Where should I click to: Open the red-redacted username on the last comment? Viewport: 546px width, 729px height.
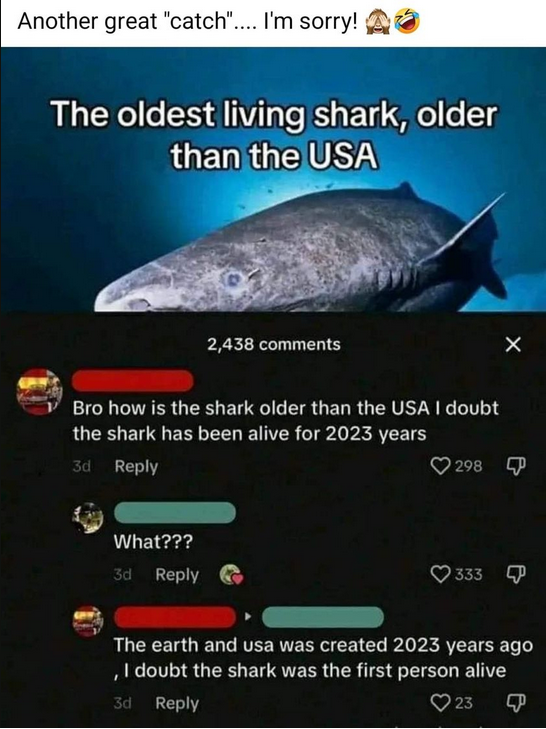click(x=175, y=617)
